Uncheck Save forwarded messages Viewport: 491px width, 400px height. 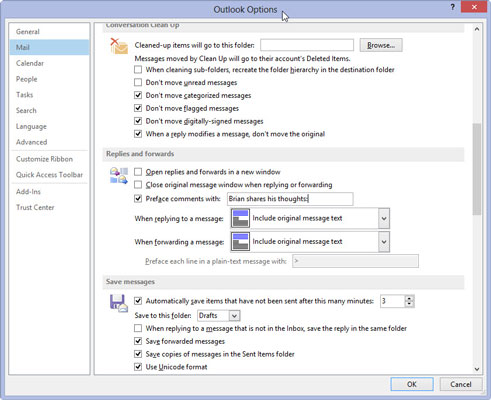point(138,341)
